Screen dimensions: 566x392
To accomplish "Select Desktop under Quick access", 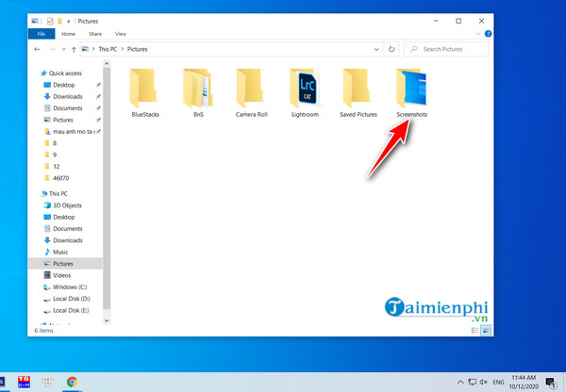I will (x=64, y=85).
